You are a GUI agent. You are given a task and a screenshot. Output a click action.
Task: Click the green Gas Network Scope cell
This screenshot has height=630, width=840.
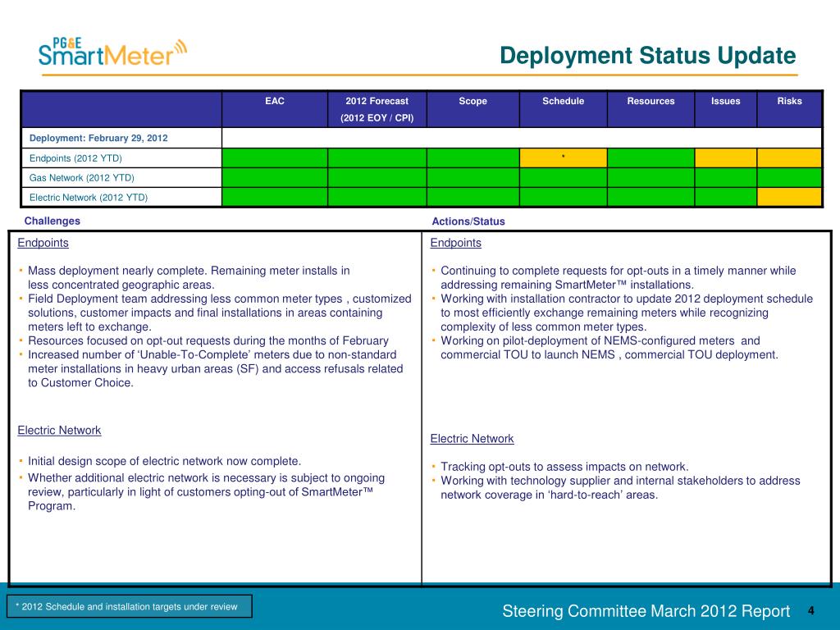(473, 178)
